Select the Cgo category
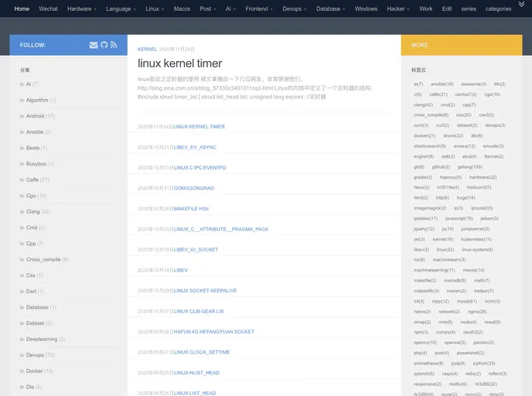The image size is (532, 396). (31, 196)
